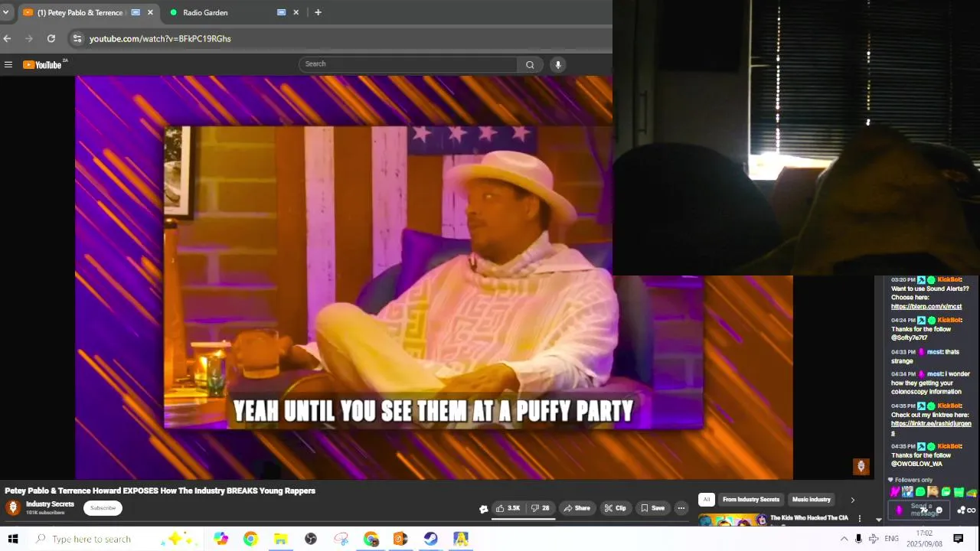Select the All filter chip
The width and height of the screenshot is (980, 551).
(x=707, y=500)
